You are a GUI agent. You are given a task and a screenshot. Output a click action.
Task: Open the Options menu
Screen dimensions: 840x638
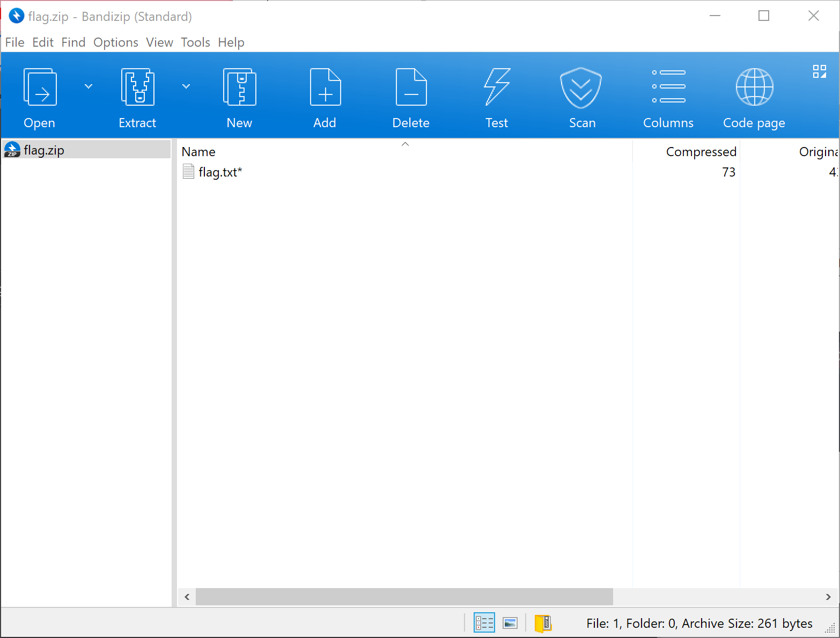coord(116,42)
